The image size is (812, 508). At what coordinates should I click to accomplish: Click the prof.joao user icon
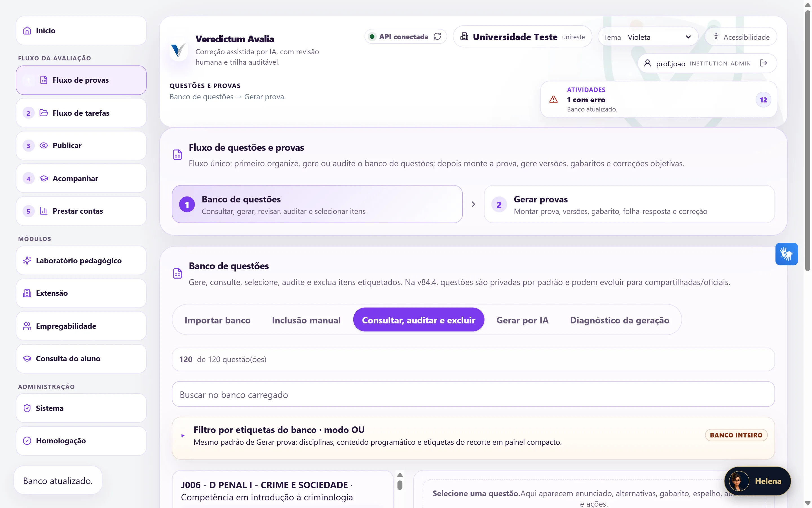pos(648,63)
